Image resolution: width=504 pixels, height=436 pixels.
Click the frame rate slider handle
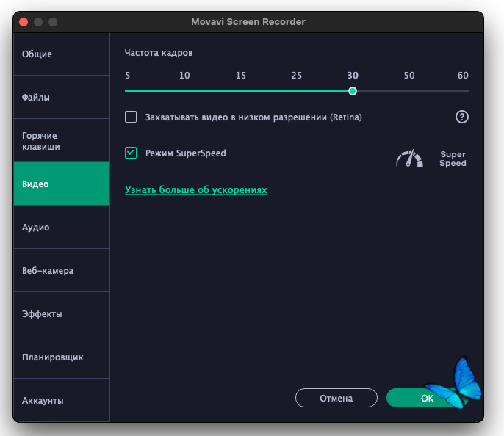pyautogui.click(x=353, y=91)
